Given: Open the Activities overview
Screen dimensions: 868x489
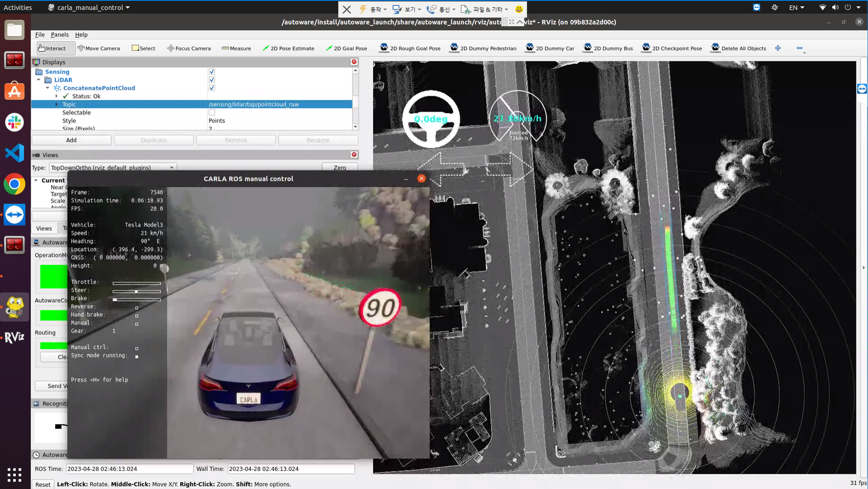Looking at the screenshot, I should (x=18, y=7).
